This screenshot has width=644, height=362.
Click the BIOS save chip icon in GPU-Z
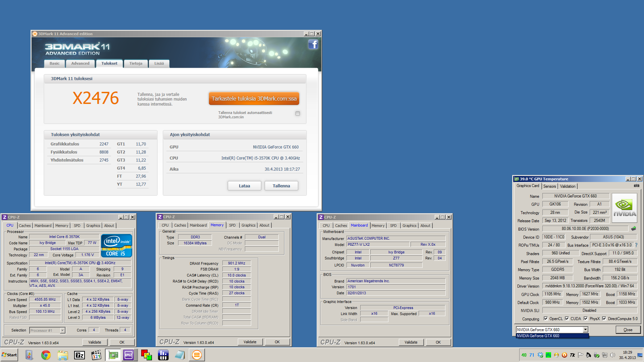click(x=633, y=229)
